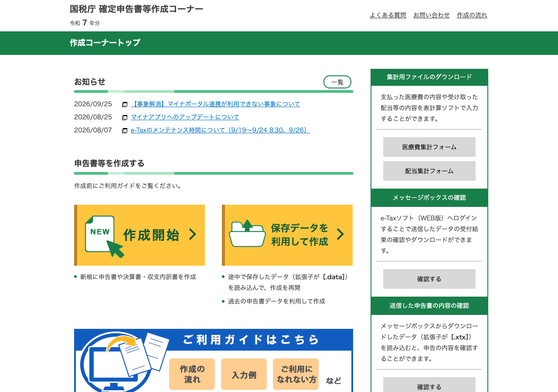The image size is (558, 392).
Task: Open the マイナポータル連携 incident resolved notice
Action: pos(215,104)
